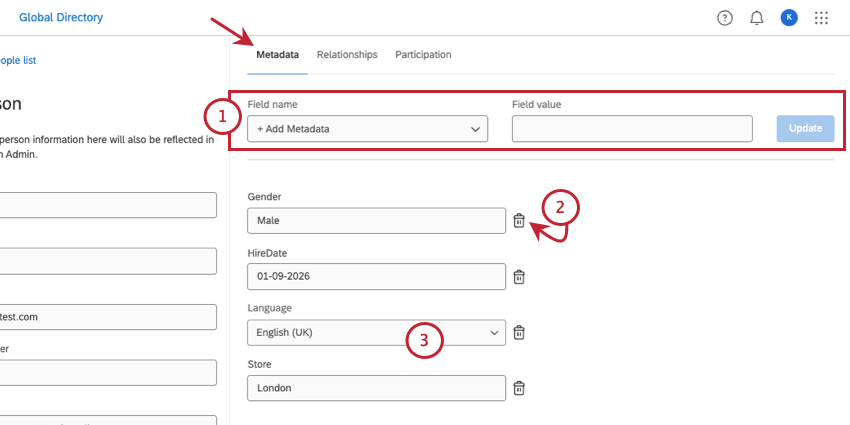Edit the HireDate field value
Viewport: 850px width, 425px height.
376,276
